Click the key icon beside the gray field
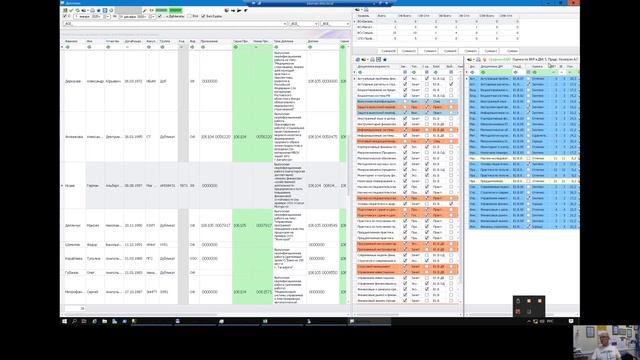The width and height of the screenshot is (640, 360). [144, 10]
